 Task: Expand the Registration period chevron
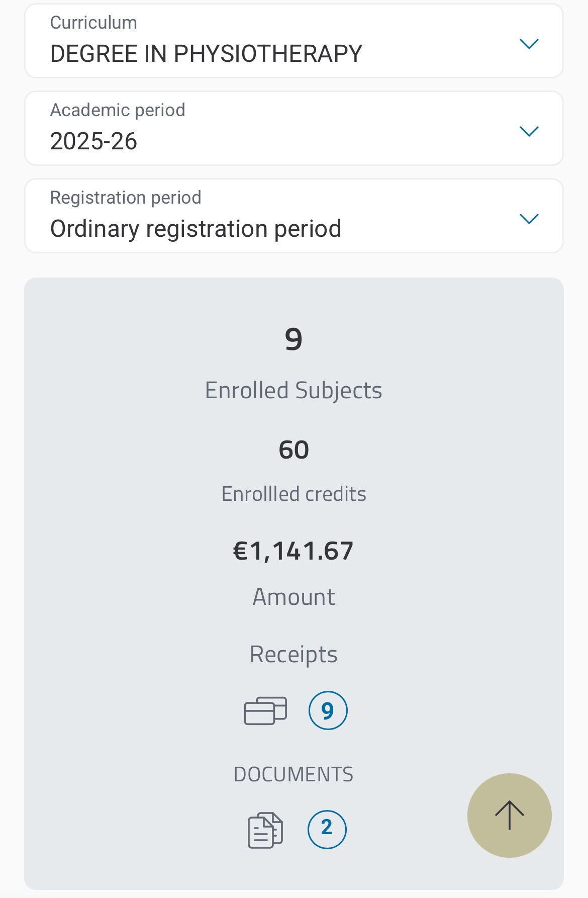(529, 219)
